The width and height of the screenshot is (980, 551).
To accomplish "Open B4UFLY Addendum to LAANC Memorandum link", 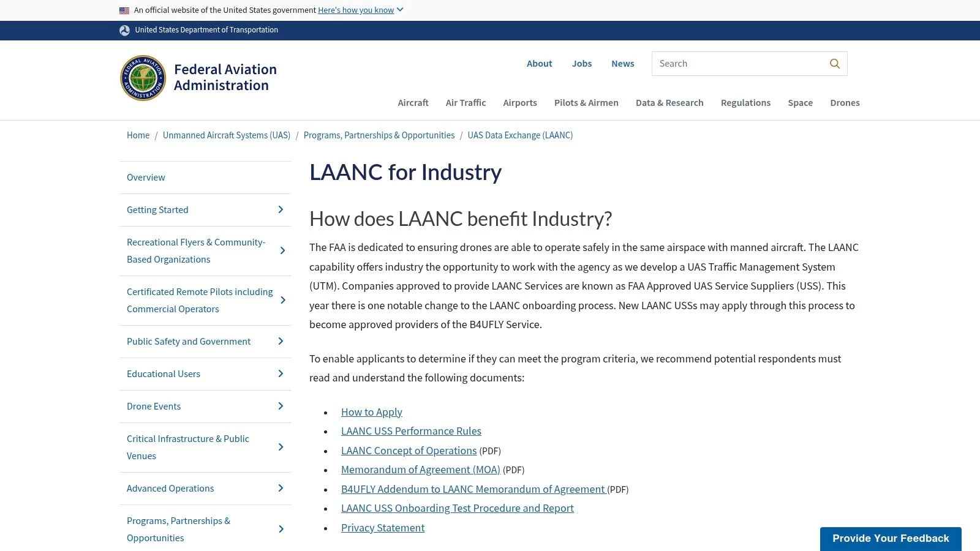I will tap(473, 489).
